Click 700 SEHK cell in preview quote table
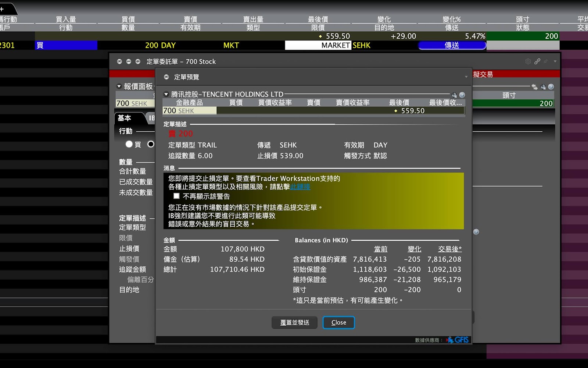The height and width of the screenshot is (368, 588). tap(190, 110)
